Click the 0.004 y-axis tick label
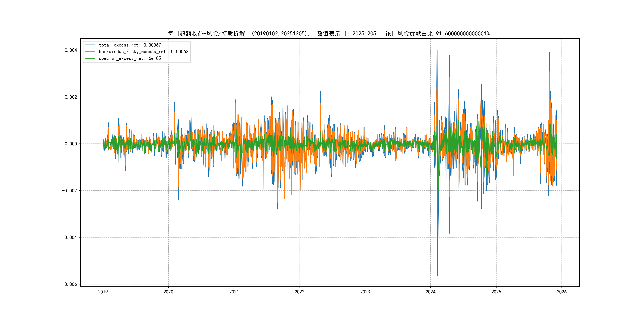This screenshot has width=644, height=322. click(x=71, y=50)
